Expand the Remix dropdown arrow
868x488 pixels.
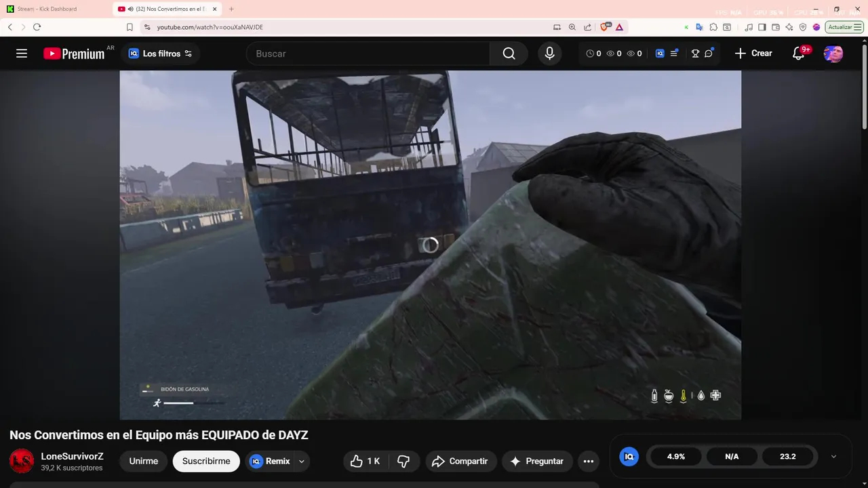coord(302,461)
